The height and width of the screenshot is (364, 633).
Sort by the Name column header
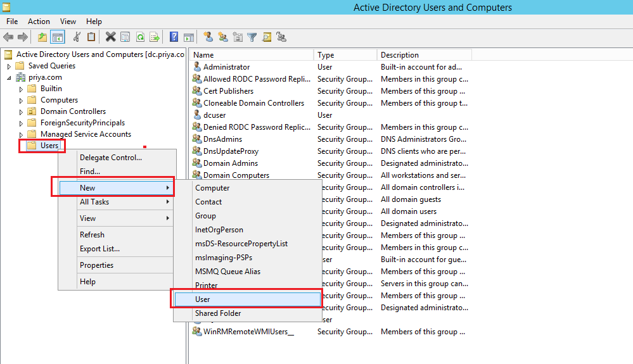tap(252, 55)
